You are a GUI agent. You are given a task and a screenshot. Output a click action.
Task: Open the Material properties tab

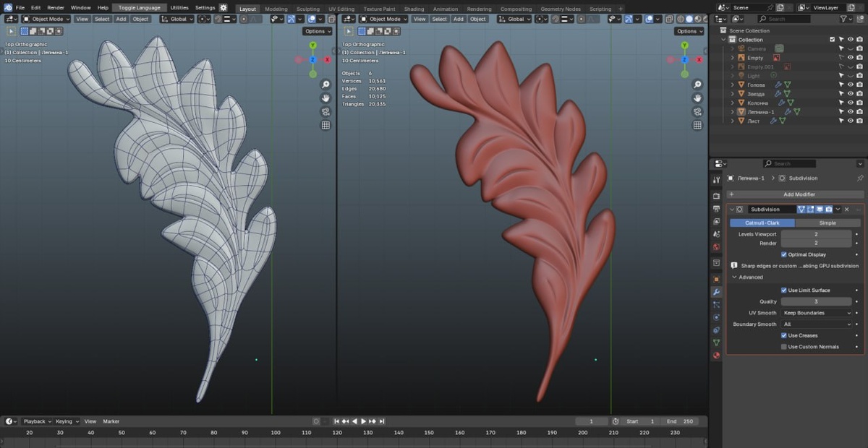[x=716, y=355]
